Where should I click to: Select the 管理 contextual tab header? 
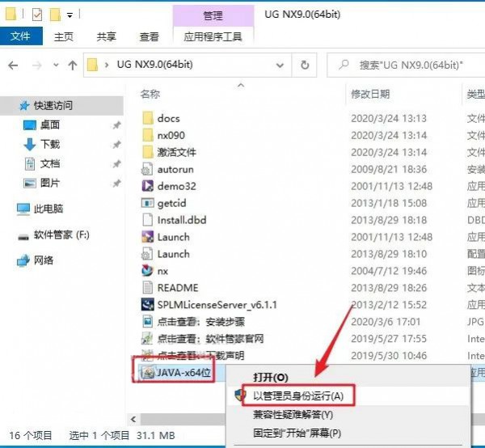click(x=213, y=15)
